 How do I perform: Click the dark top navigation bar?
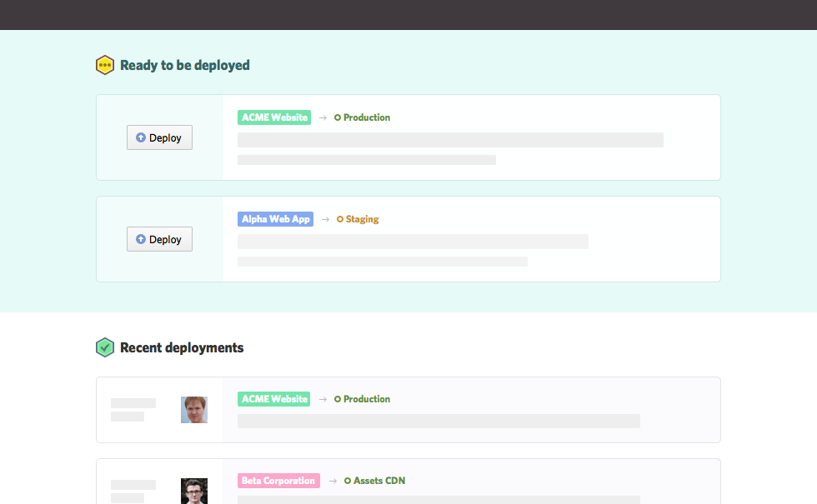[408, 14]
